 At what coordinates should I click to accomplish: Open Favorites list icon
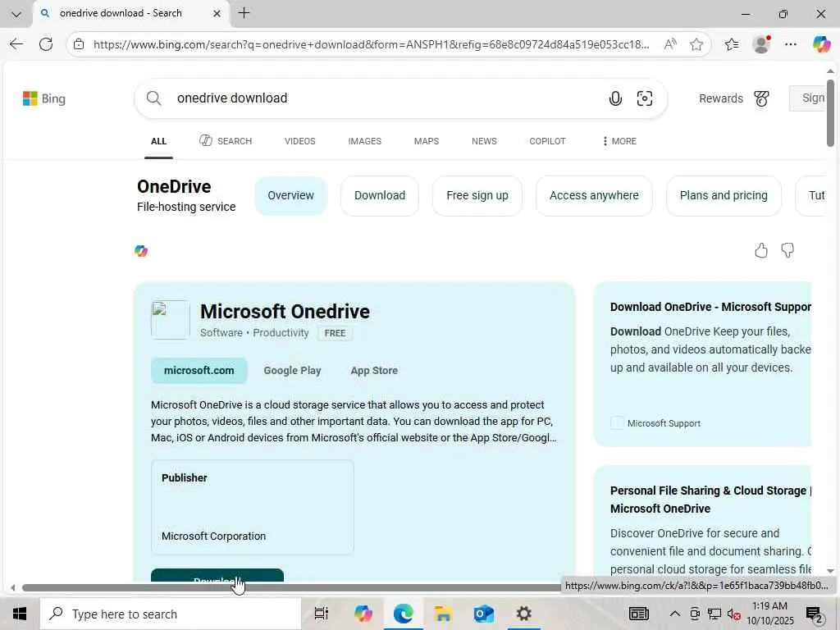coord(732,44)
